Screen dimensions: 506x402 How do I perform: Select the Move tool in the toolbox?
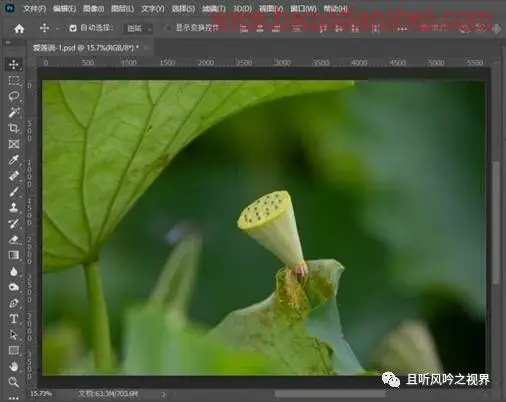[x=14, y=64]
